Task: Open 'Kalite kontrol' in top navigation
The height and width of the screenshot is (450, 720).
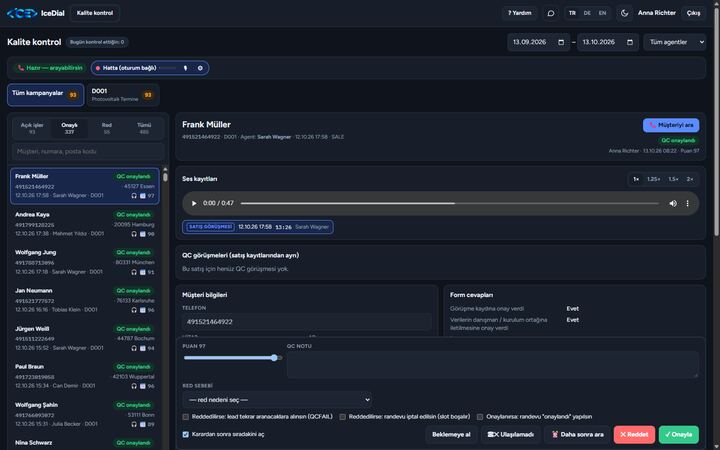Action: click(95, 13)
